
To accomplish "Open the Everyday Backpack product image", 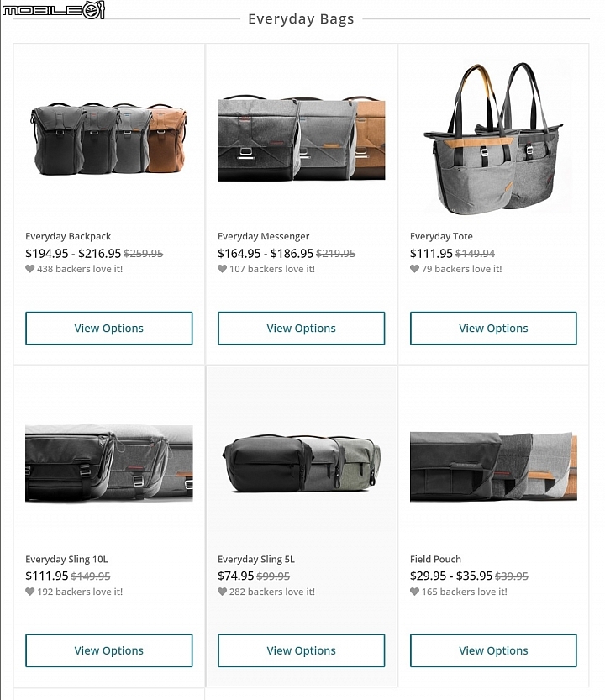I will tap(108, 139).
